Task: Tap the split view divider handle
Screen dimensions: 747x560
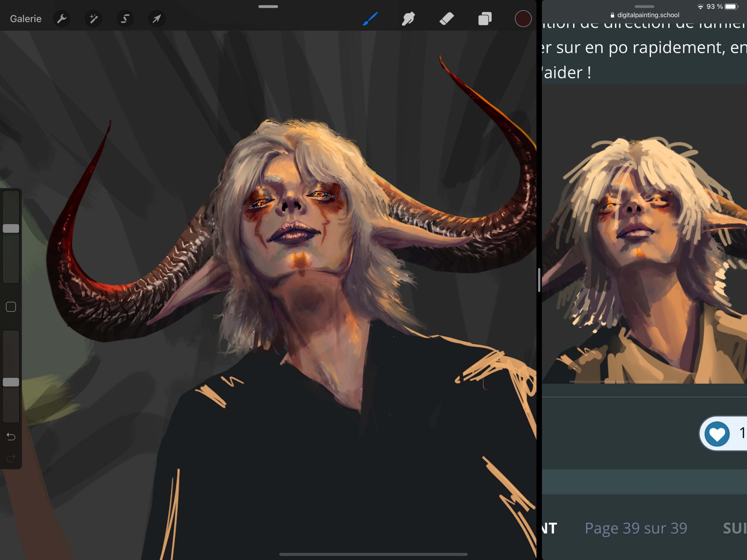Action: tap(539, 280)
